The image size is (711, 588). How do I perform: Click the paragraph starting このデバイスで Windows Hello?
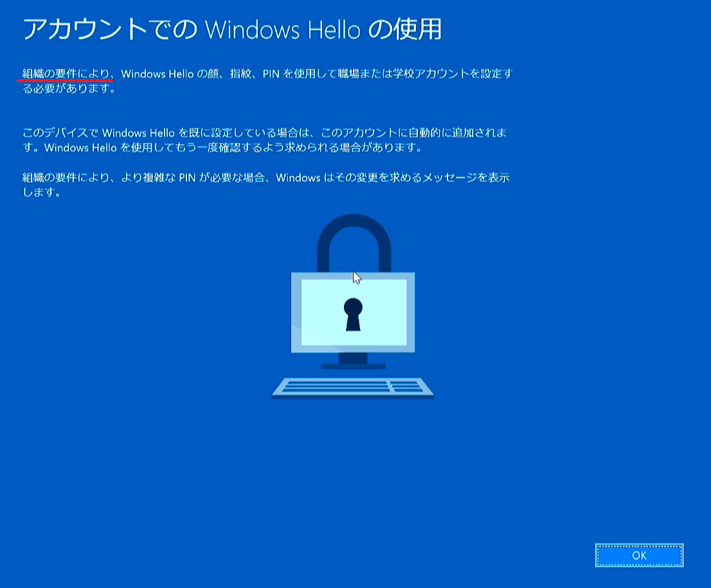[x=265, y=140]
